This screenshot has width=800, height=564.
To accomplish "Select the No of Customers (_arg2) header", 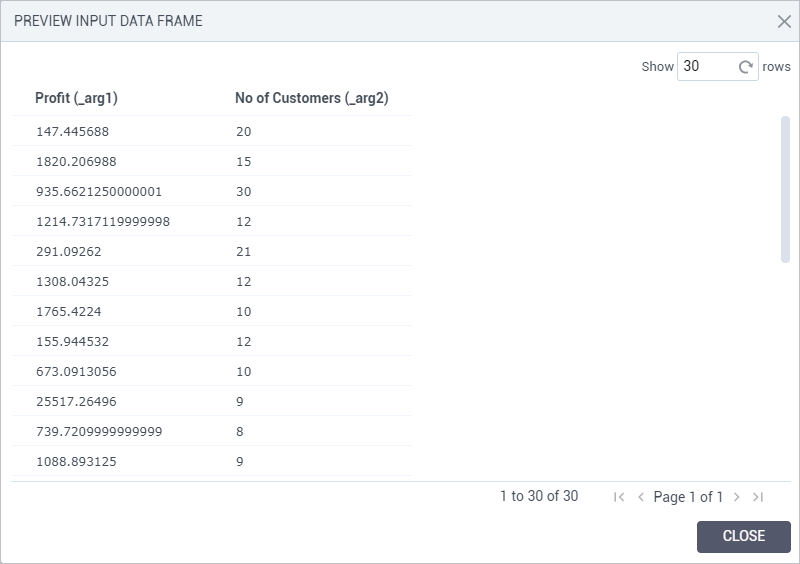I will point(312,98).
